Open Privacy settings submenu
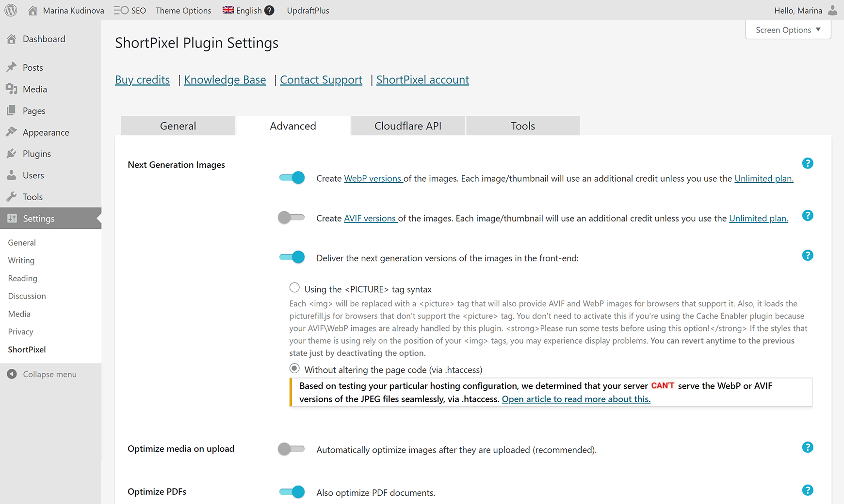This screenshot has width=844, height=504. [x=20, y=331]
